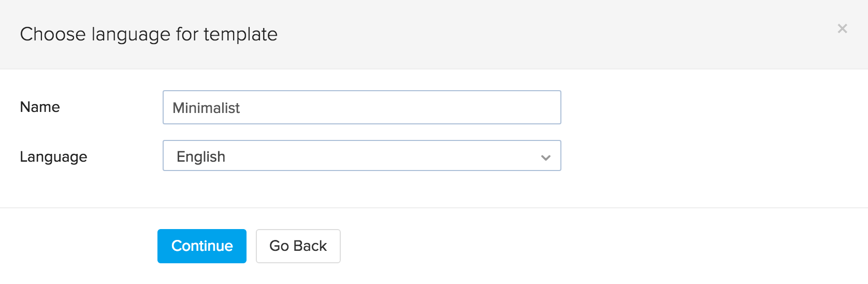Return to previous step via Go Back
Viewport: 868px width, 284px height.
[298, 246]
